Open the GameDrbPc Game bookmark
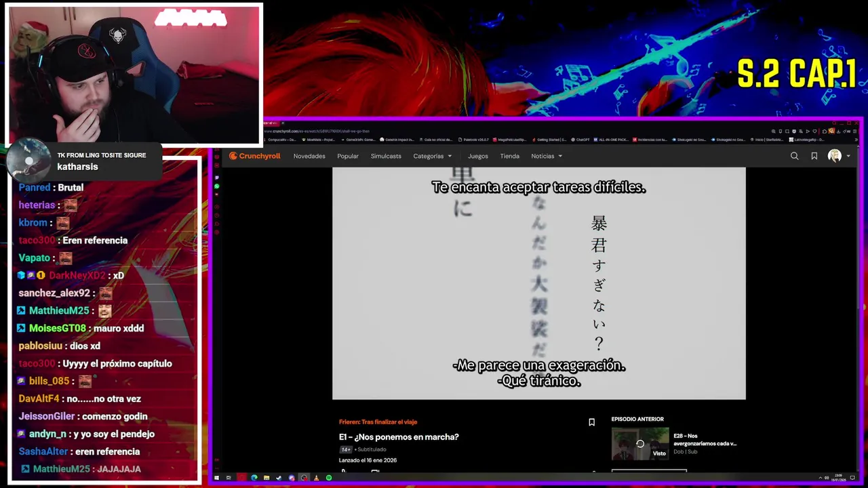 [359, 140]
